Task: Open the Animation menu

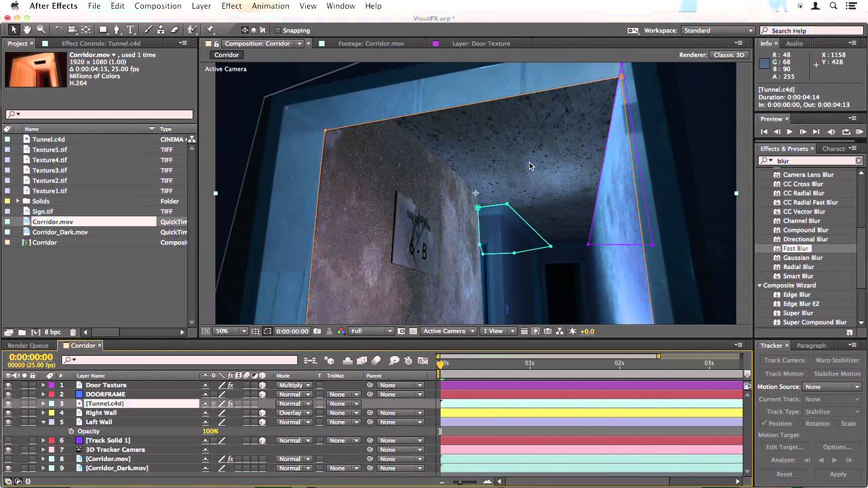Action: pyautogui.click(x=271, y=6)
